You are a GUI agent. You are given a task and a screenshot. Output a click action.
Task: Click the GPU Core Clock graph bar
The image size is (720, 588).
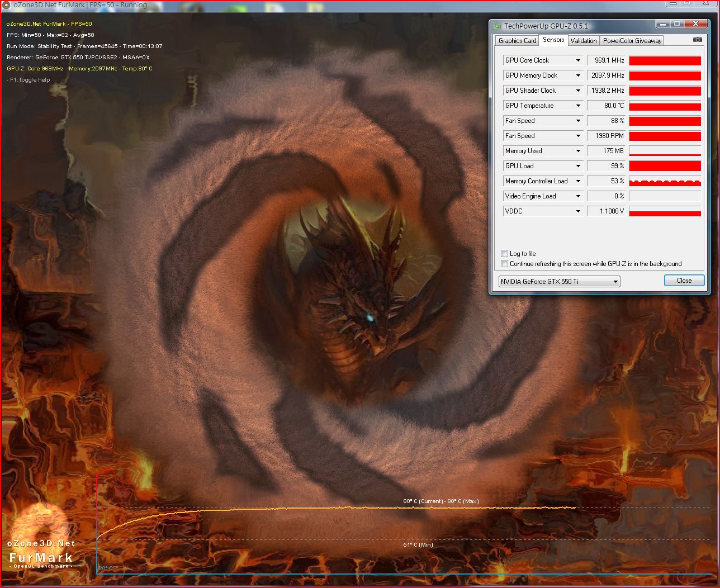[665, 60]
